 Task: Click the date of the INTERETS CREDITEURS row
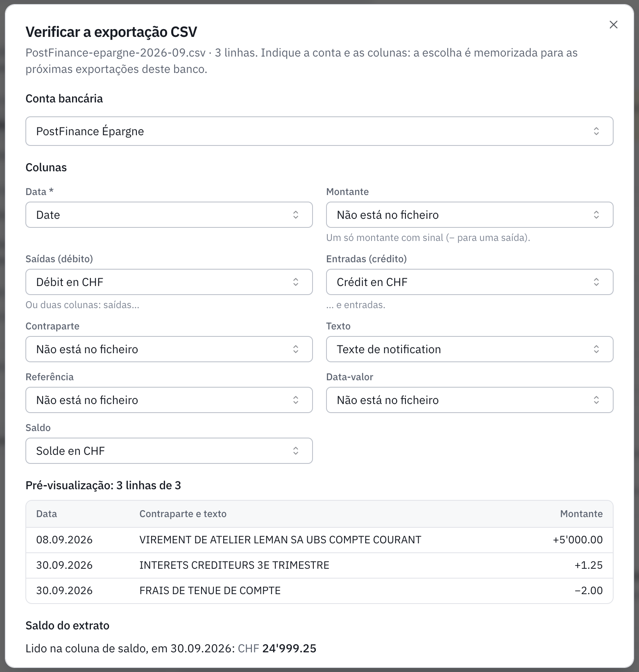[x=64, y=565]
